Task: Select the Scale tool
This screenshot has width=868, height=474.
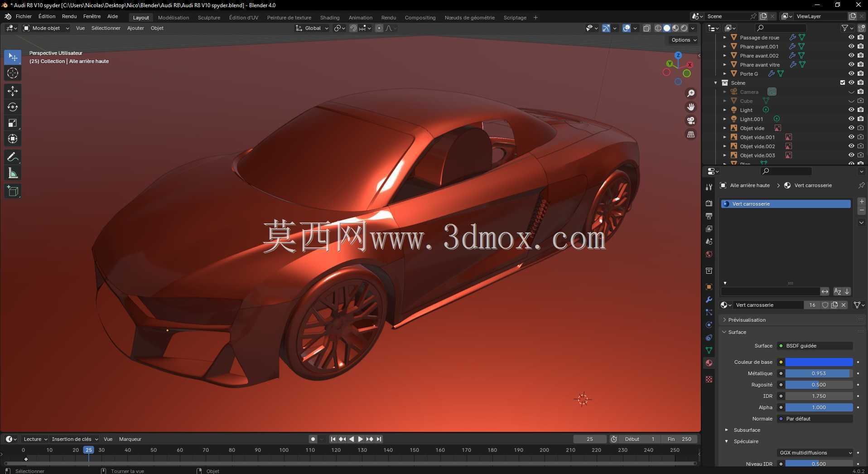Action: (x=13, y=123)
